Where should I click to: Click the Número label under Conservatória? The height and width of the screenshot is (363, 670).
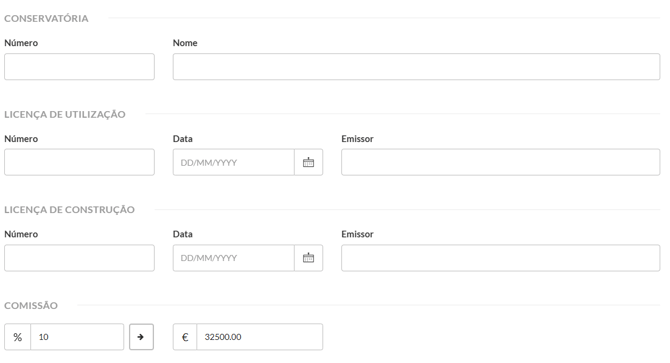pyautogui.click(x=21, y=43)
